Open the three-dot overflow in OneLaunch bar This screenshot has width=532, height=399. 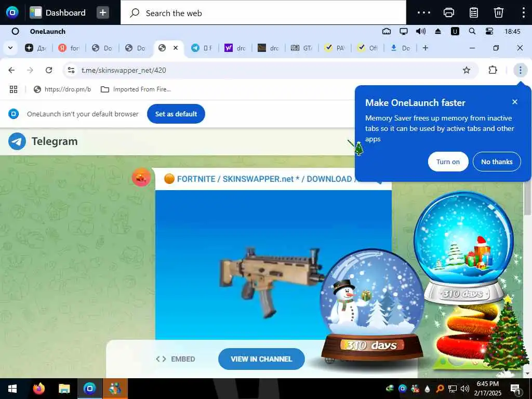coord(424,12)
